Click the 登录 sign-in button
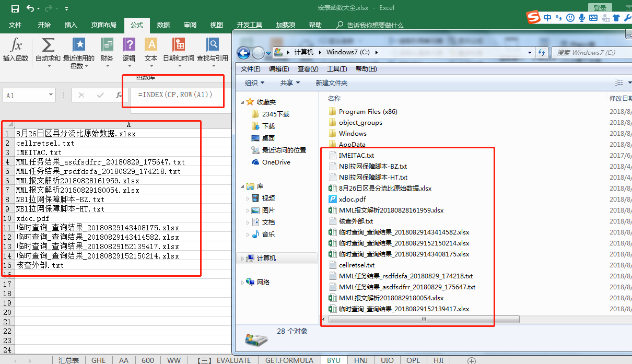Image resolution: width=632 pixels, height=364 pixels. pos(600,8)
